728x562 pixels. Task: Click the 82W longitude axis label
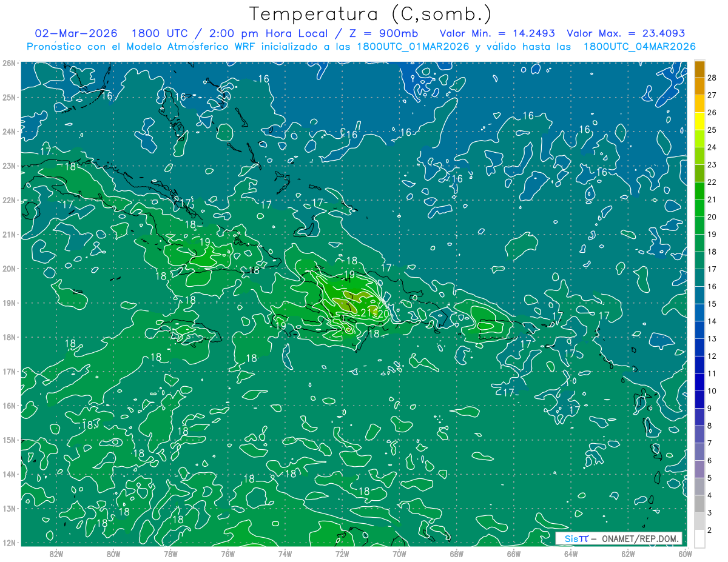pyautogui.click(x=56, y=554)
